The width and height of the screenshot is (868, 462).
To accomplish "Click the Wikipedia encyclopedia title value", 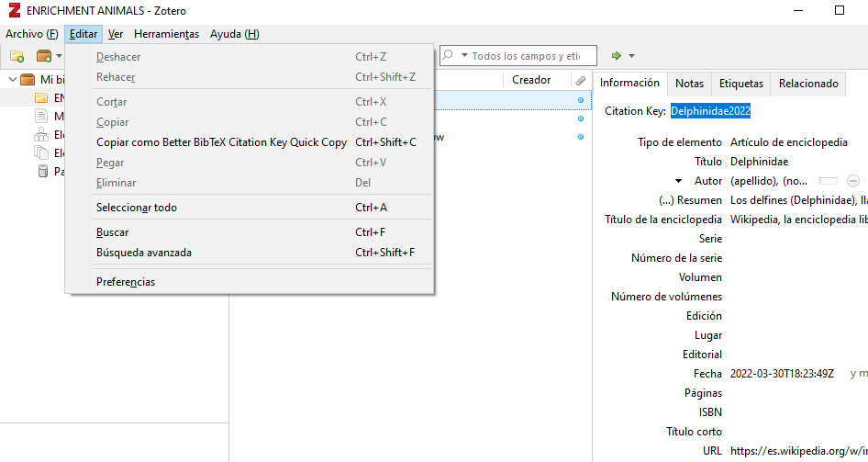I will pyautogui.click(x=799, y=220).
